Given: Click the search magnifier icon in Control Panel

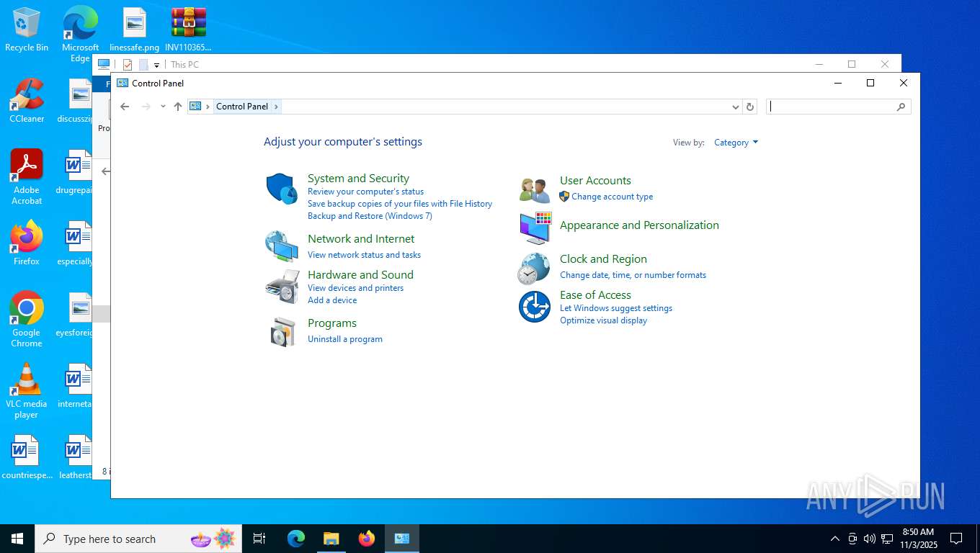Looking at the screenshot, I should [901, 107].
